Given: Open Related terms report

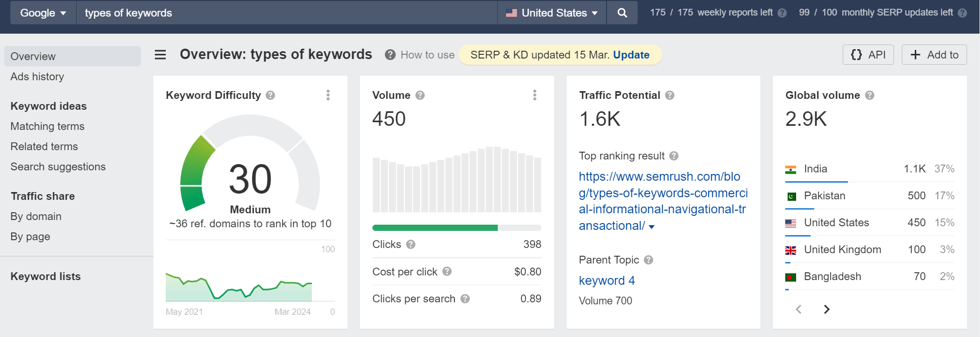Looking at the screenshot, I should (x=44, y=146).
